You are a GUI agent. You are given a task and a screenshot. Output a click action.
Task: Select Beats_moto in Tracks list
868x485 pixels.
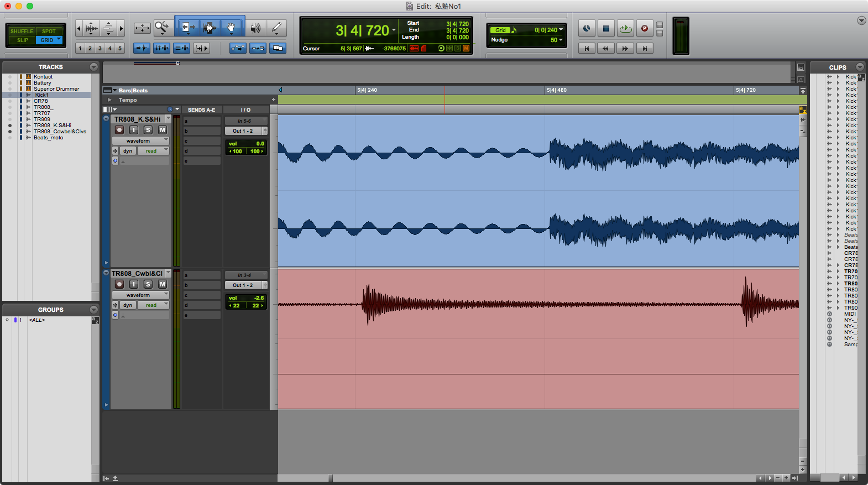48,138
